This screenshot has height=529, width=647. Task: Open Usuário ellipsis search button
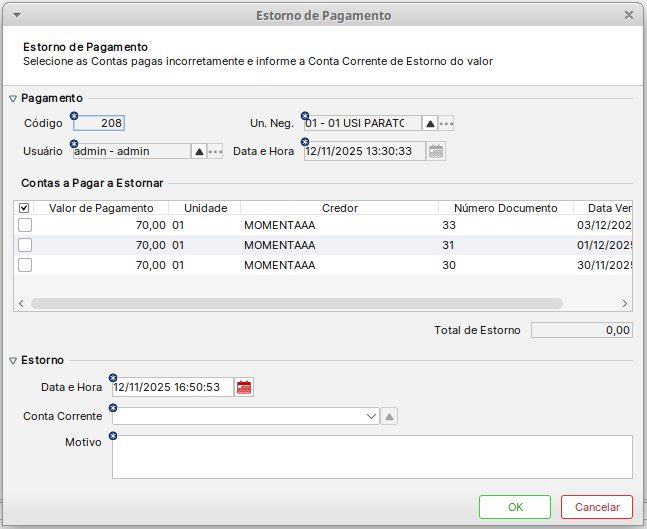(215, 151)
